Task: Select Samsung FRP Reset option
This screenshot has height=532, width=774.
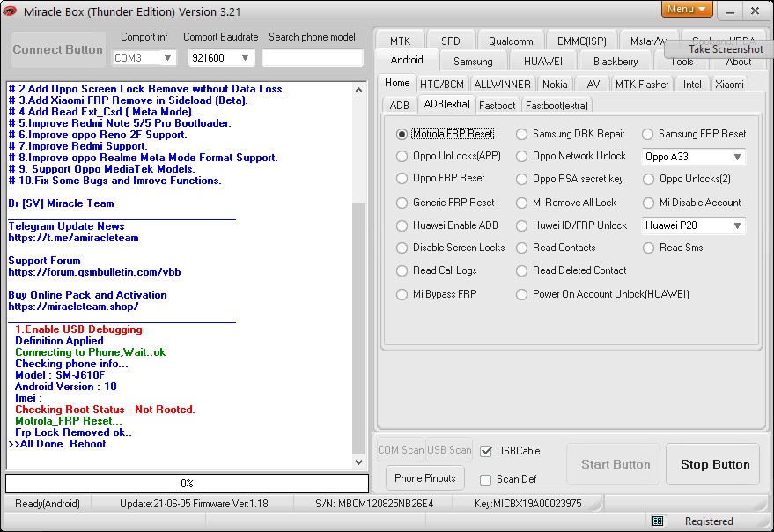Action: (647, 134)
